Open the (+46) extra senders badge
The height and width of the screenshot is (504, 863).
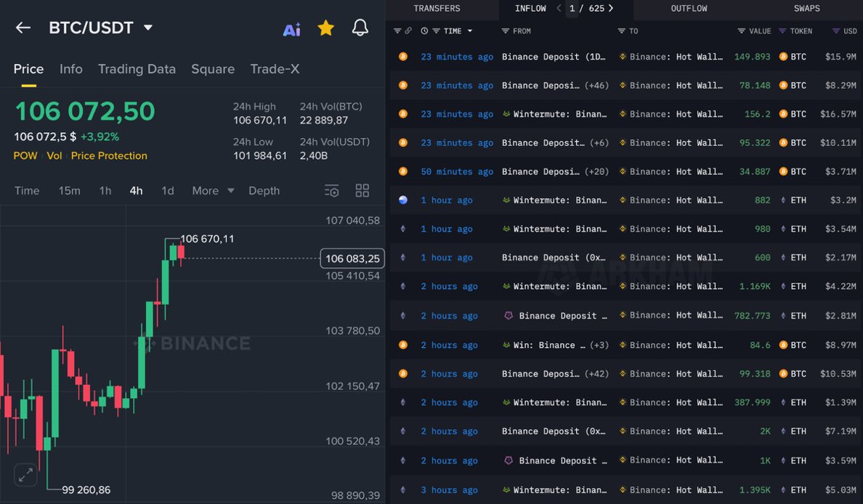tap(596, 85)
